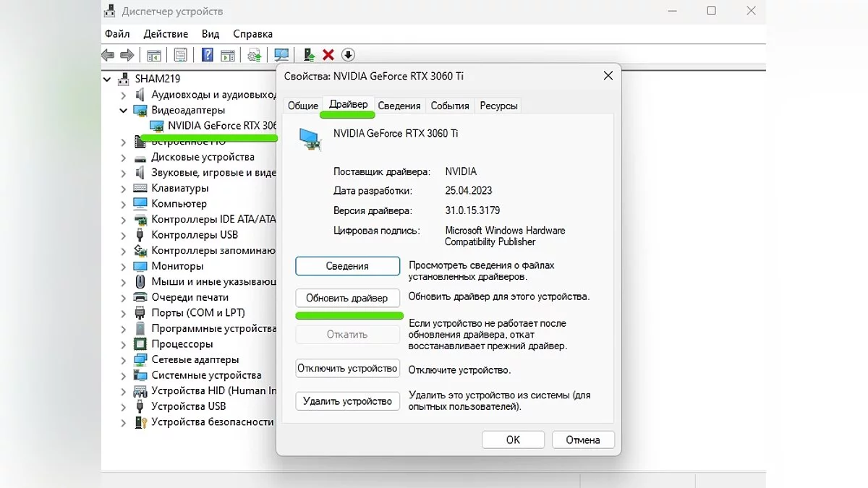Click the Отмена button in dialog

[x=582, y=440]
